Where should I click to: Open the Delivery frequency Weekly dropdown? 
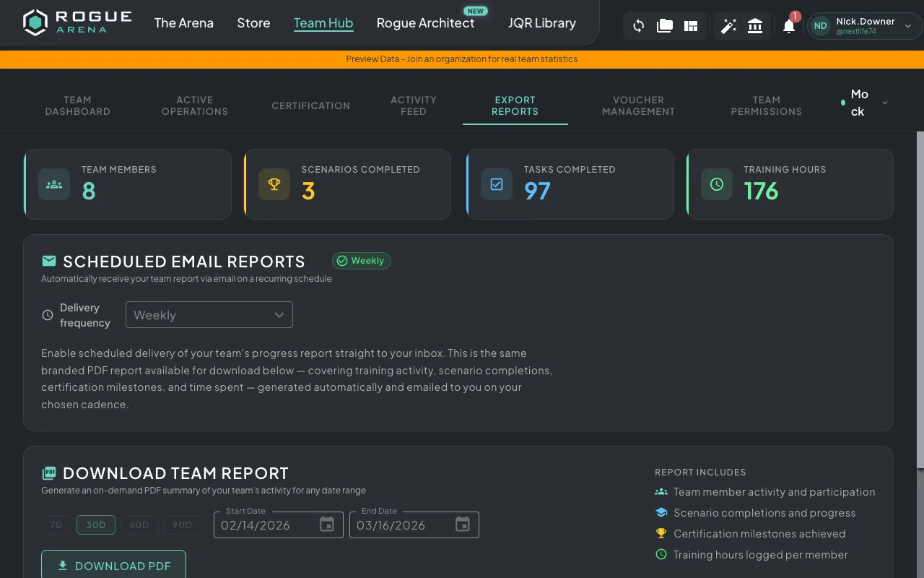point(209,314)
